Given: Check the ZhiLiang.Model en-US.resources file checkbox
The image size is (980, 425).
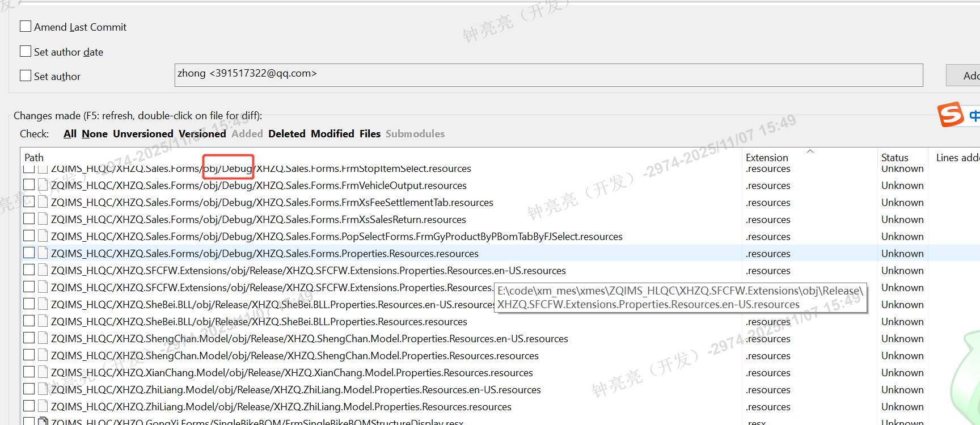Looking at the screenshot, I should (x=29, y=389).
